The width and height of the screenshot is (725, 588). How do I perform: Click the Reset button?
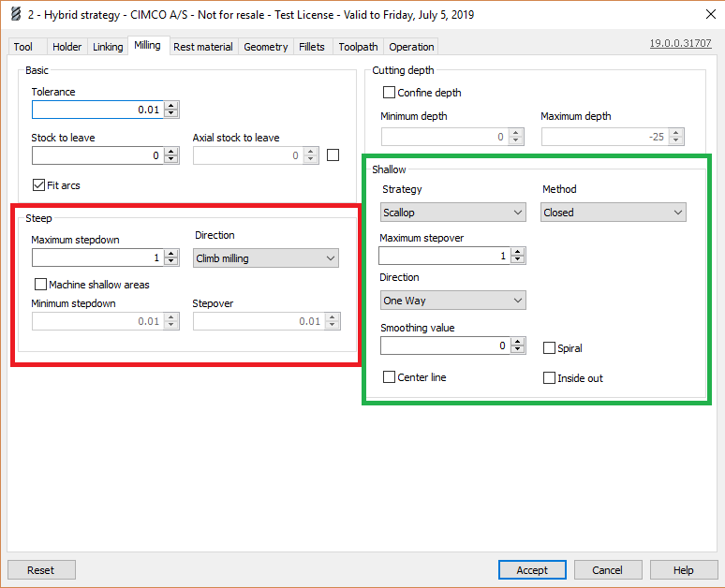coord(41,570)
